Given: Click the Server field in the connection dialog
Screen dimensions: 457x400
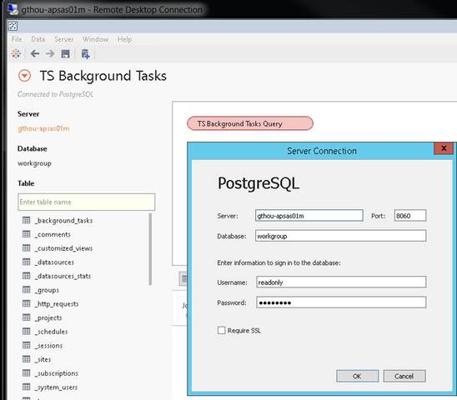Looking at the screenshot, I should (309, 216).
